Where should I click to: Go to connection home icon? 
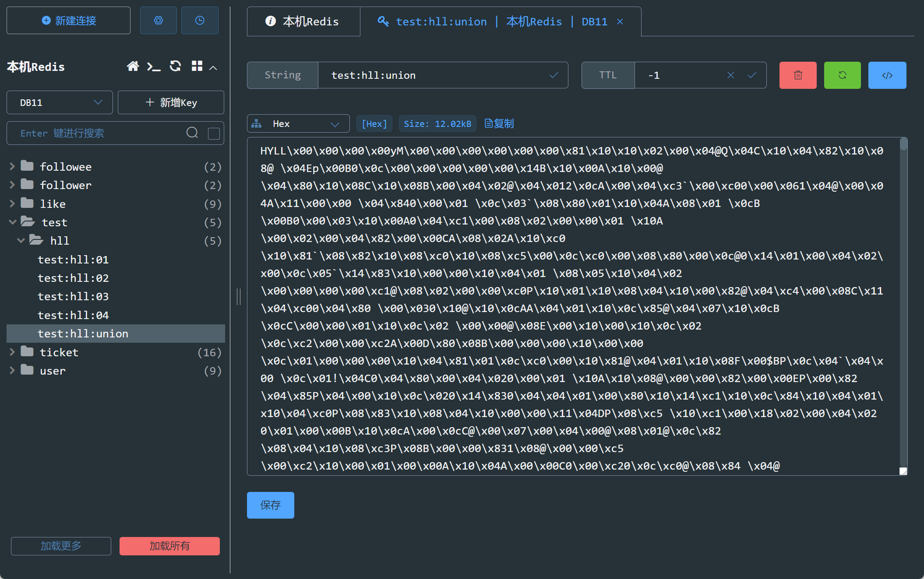(133, 66)
